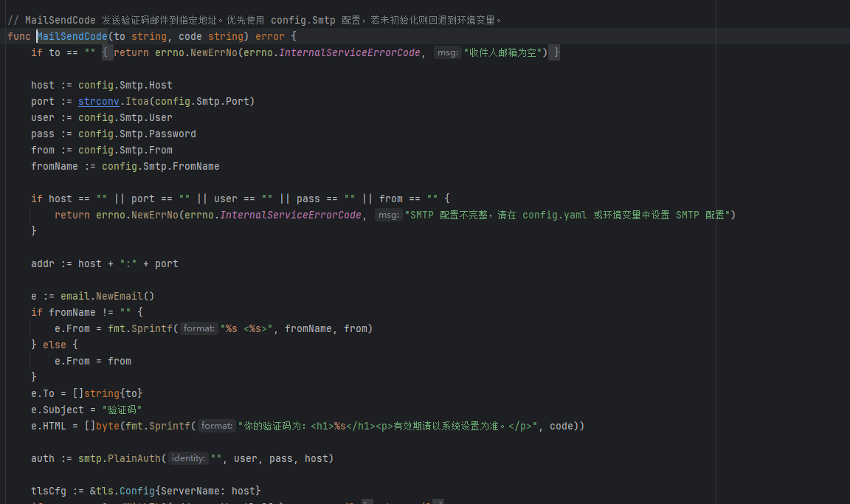This screenshot has height=504, width=850.
Task: Click fromName in the "if fromName !=" condition
Action: click(x=72, y=312)
